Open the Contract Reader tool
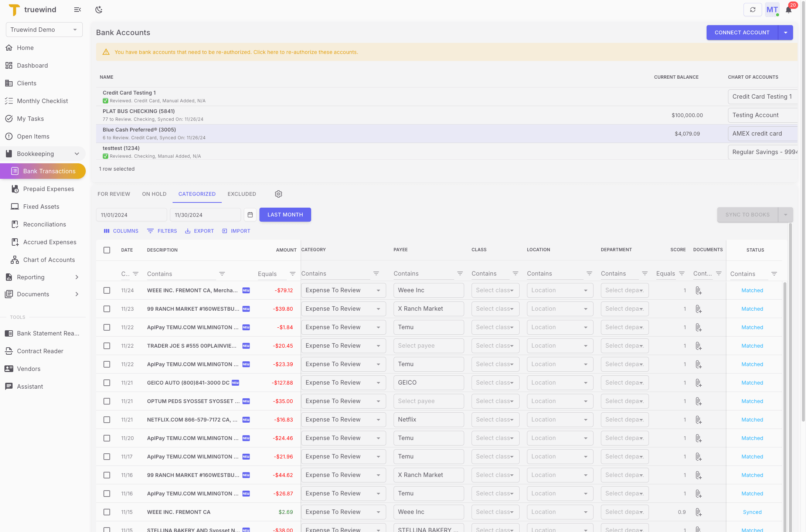The image size is (806, 532). [x=40, y=351]
